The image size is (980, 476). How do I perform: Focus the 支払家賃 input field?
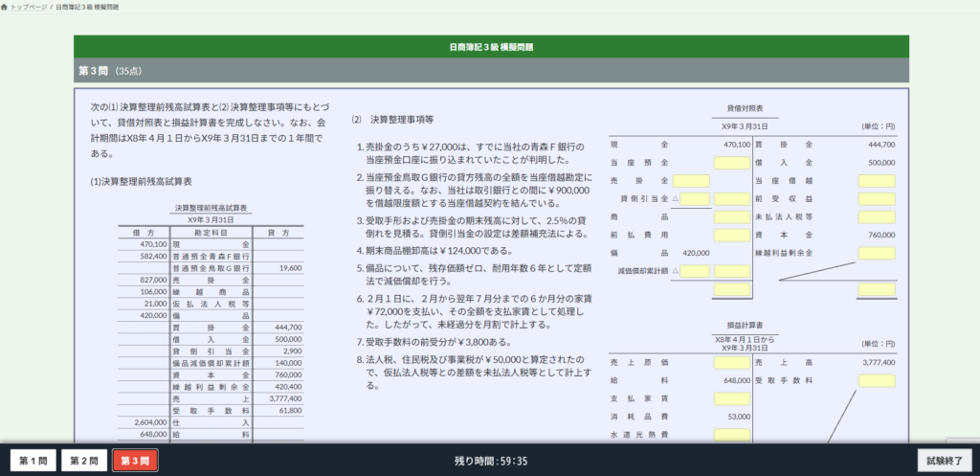732,399
